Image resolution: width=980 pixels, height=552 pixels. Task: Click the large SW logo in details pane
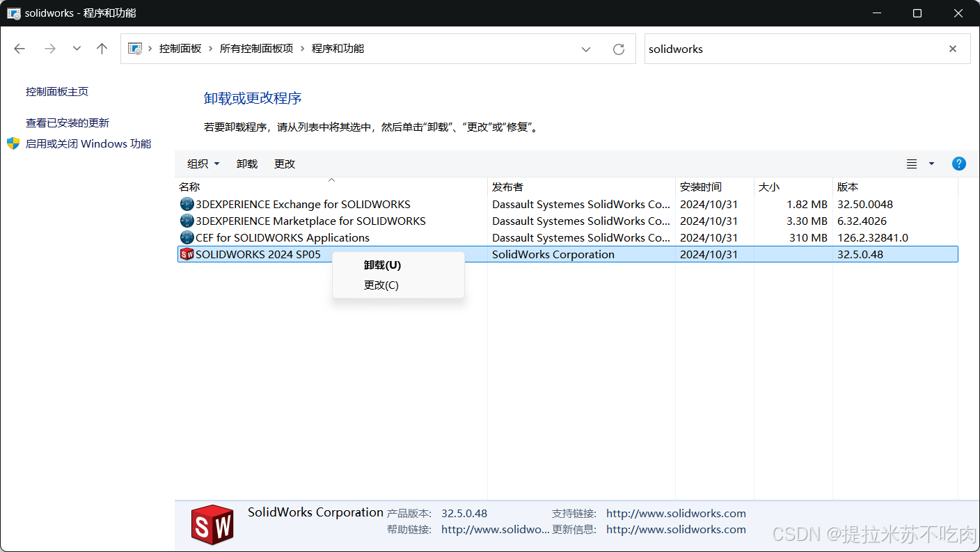(212, 525)
